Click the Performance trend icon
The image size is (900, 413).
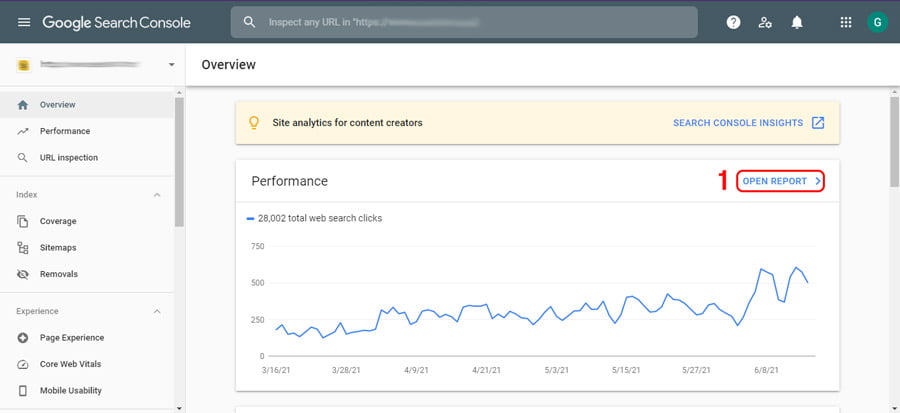(x=22, y=131)
